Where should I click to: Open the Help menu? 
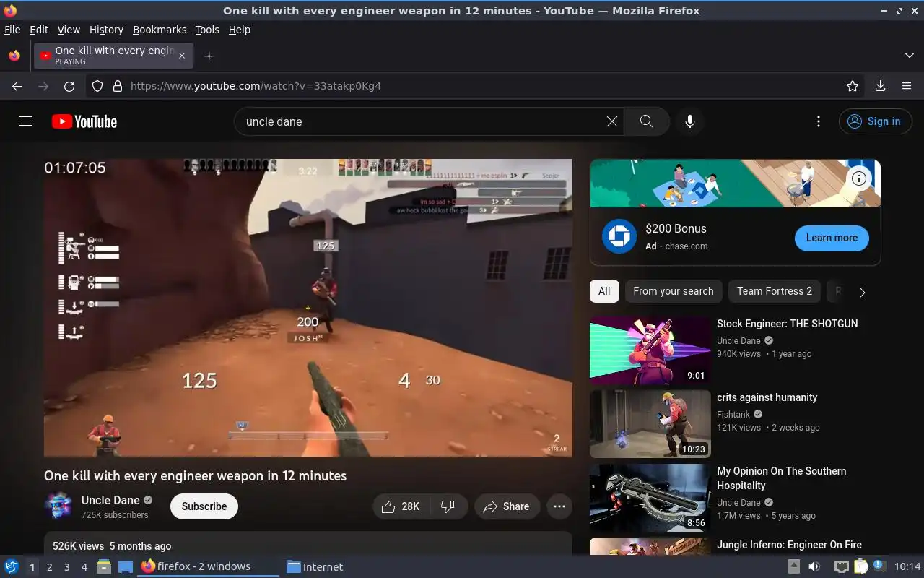[239, 30]
